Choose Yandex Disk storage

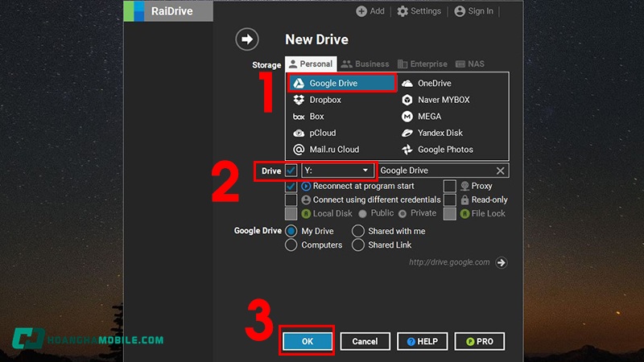click(x=431, y=133)
